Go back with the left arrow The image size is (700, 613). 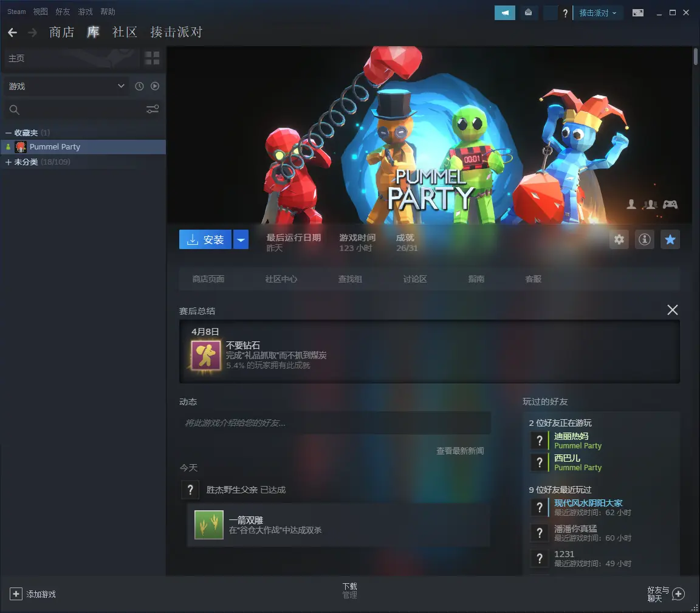click(x=13, y=32)
